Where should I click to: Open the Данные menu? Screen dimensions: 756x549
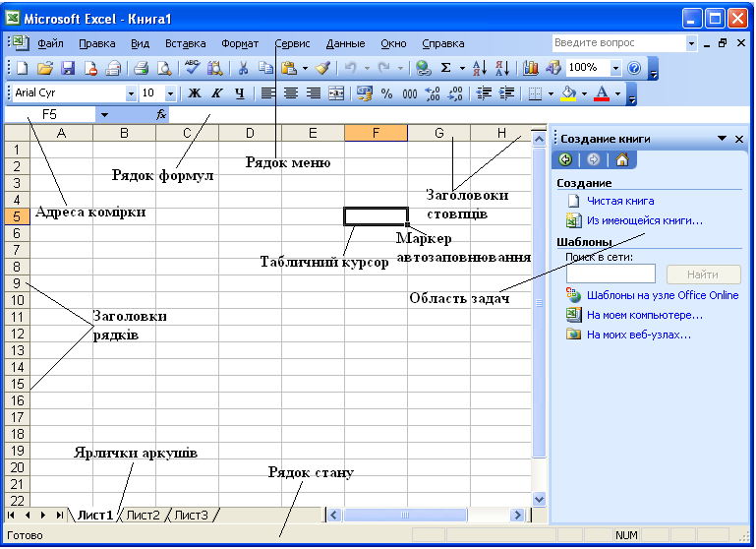(x=345, y=43)
